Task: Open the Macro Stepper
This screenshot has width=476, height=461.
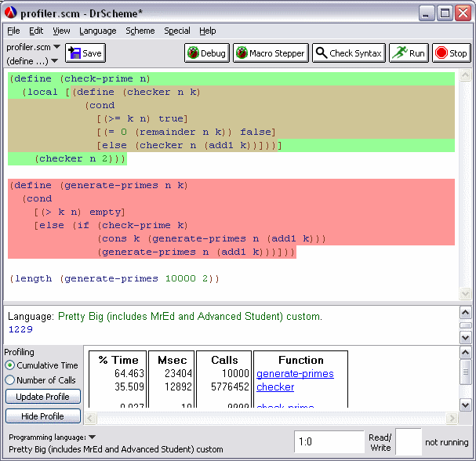Action: (271, 53)
